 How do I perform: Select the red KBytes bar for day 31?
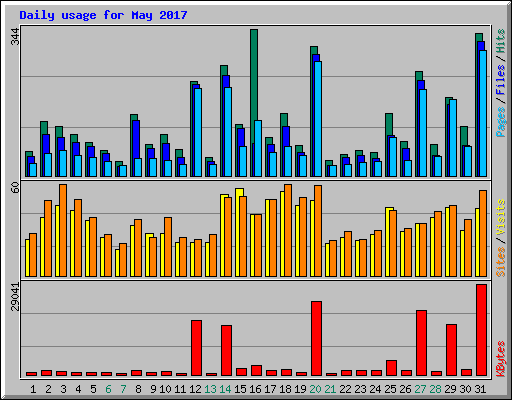(x=482, y=330)
